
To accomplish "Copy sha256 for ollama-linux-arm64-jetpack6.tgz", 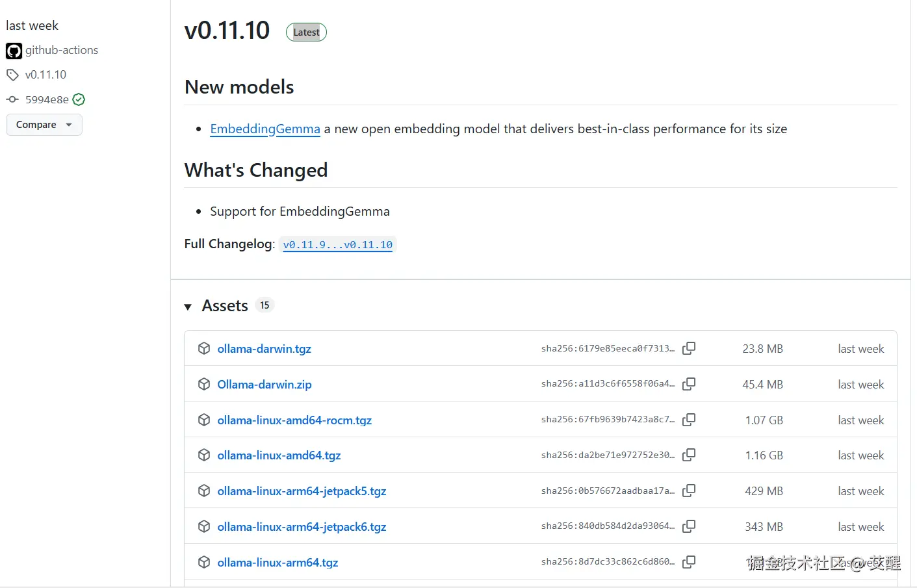I will [x=689, y=526].
